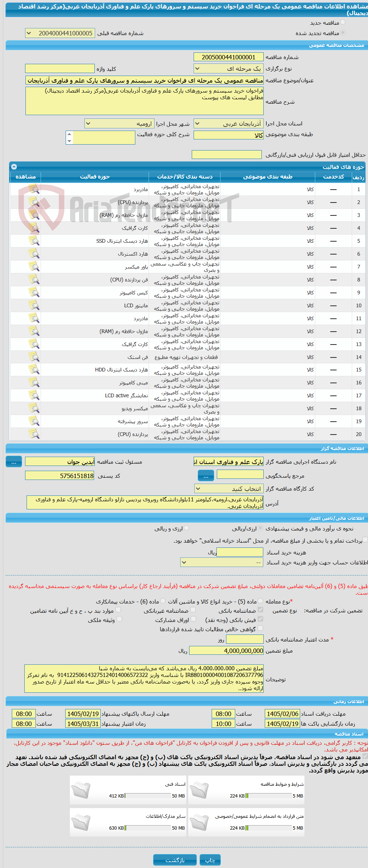Click the down arrow of activity description stepper

tap(69, 141)
